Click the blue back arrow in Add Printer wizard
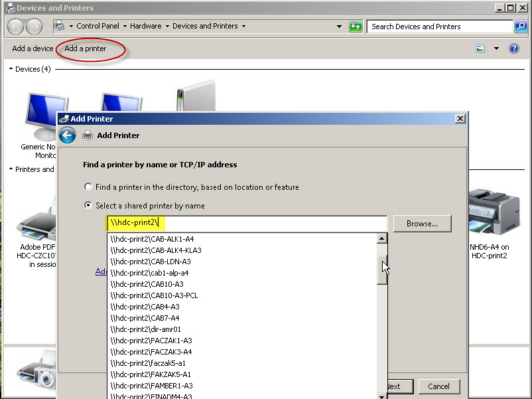 [x=67, y=136]
